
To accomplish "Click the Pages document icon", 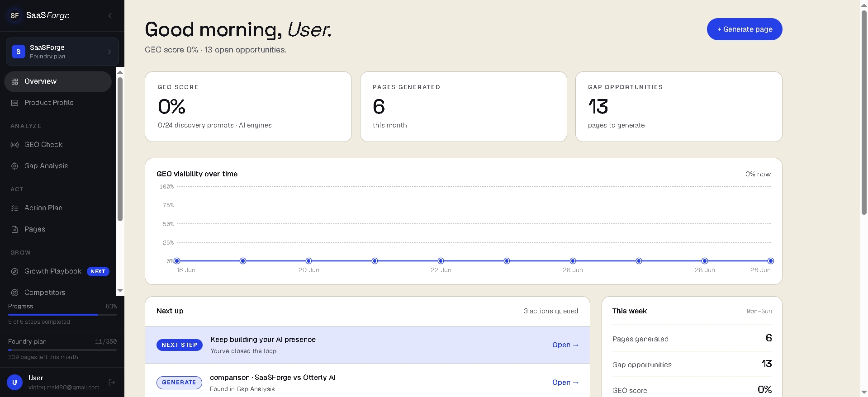I will point(14,229).
